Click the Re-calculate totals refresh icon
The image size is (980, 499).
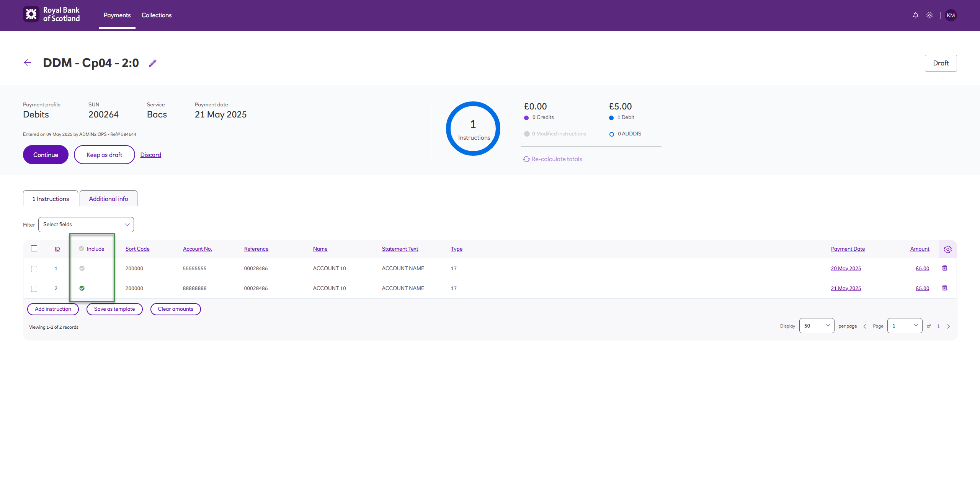click(x=526, y=159)
